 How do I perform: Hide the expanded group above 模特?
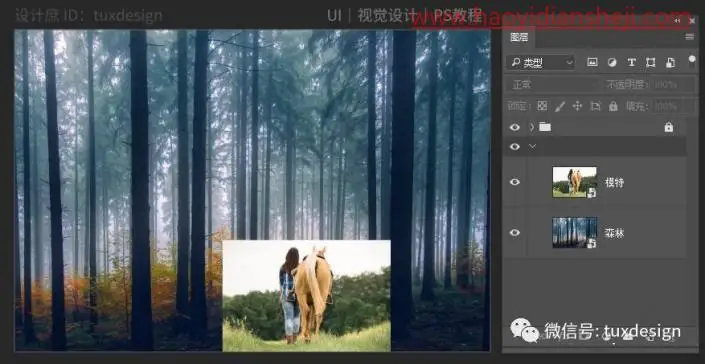click(515, 147)
